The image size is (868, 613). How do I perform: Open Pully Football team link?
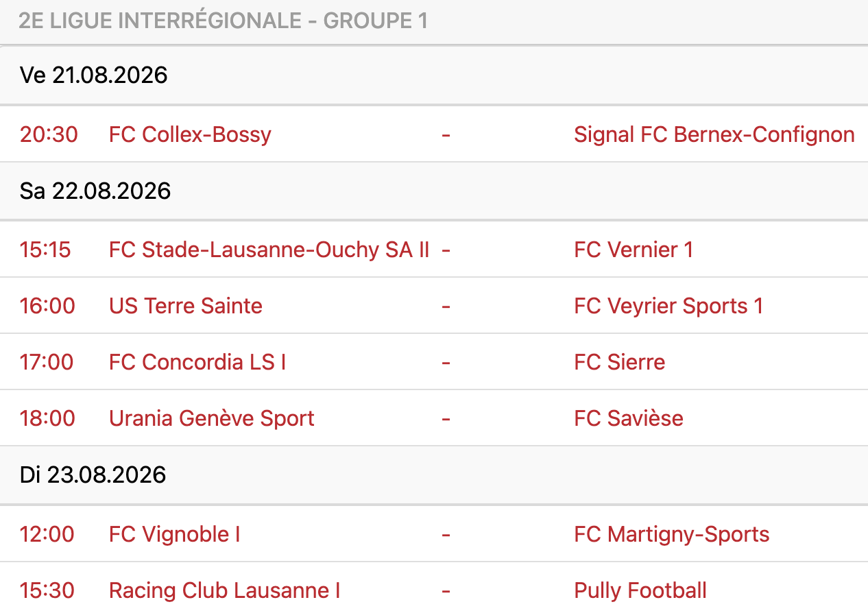tap(640, 590)
